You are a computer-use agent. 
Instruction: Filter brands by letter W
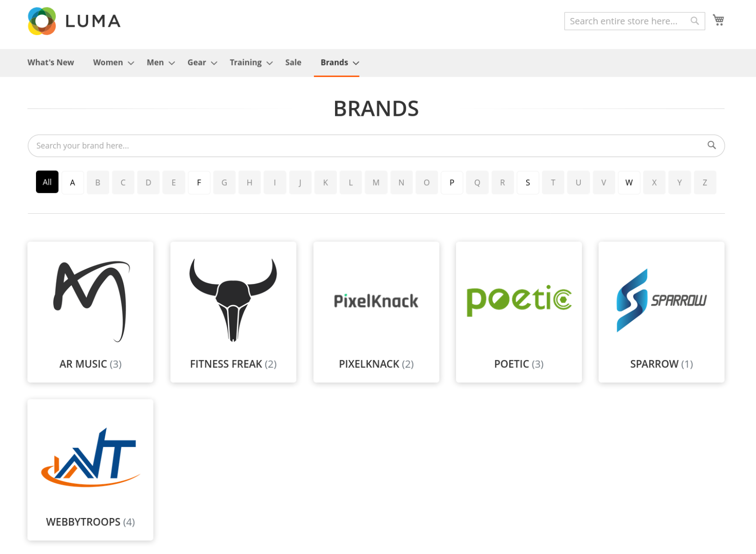[629, 182]
